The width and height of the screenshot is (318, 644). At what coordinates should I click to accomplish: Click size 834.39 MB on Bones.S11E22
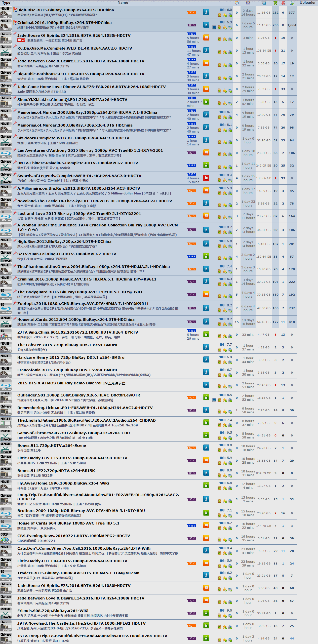click(264, 473)
